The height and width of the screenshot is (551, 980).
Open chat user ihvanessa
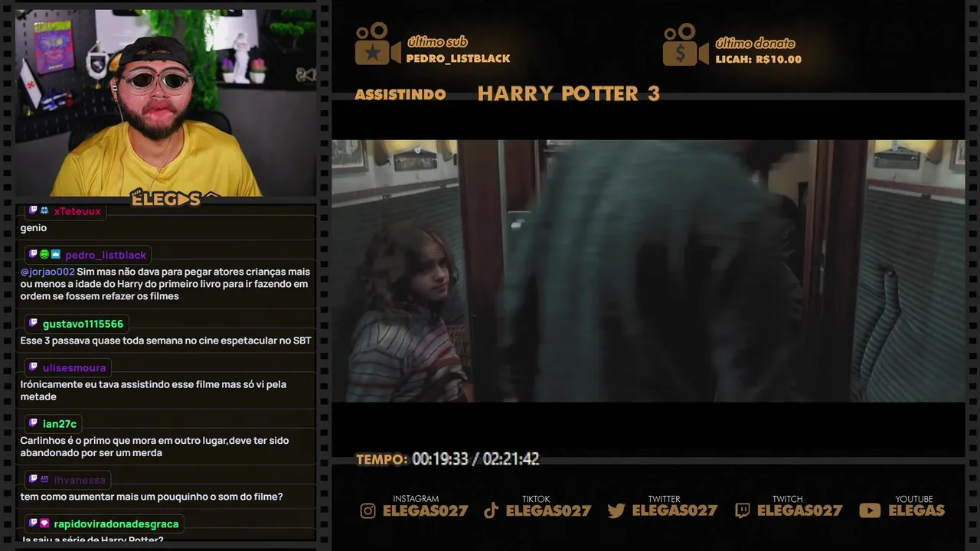pos(80,481)
